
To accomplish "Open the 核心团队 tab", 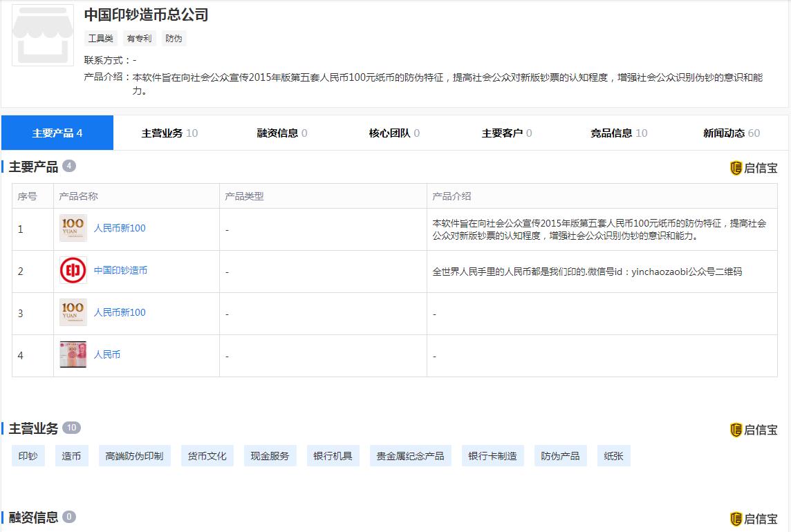I will (394, 133).
